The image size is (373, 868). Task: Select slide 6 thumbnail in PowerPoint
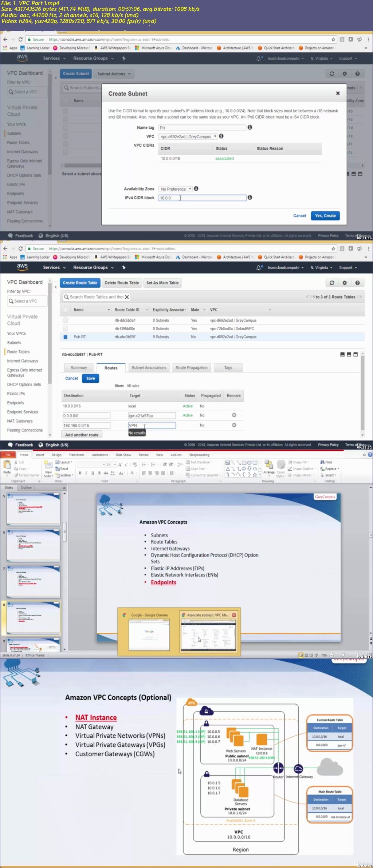click(x=33, y=545)
